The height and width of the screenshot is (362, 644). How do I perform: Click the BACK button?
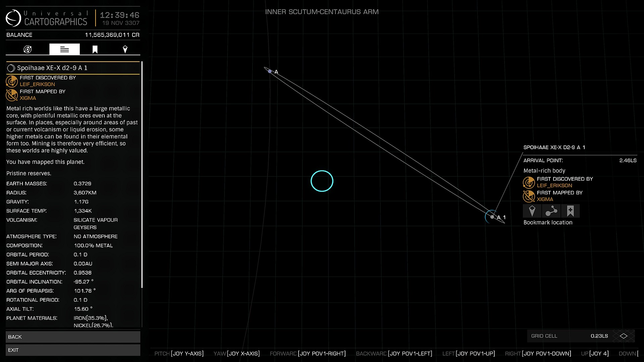(x=73, y=337)
